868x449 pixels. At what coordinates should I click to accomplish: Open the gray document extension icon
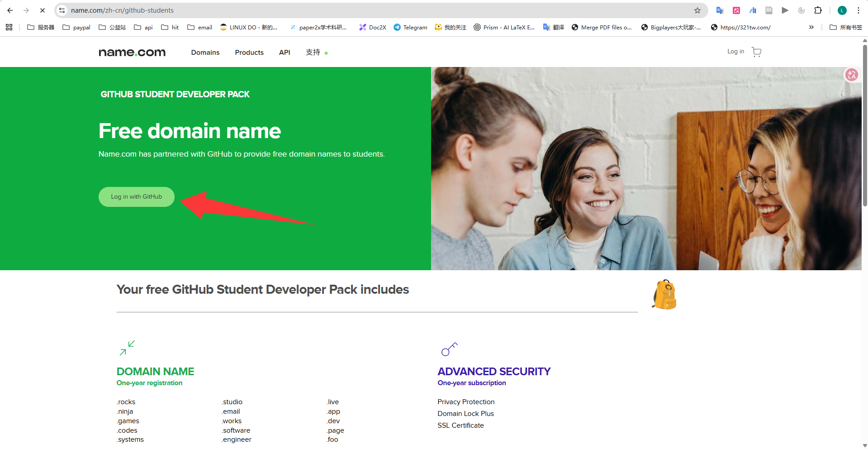point(769,10)
